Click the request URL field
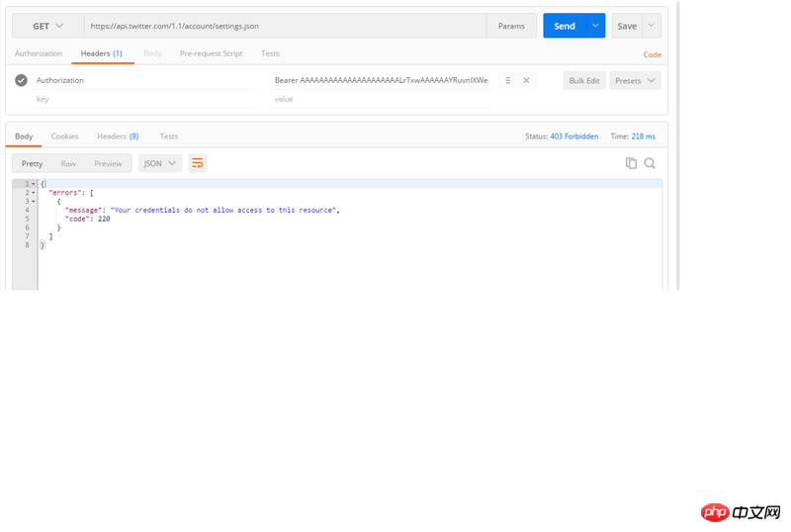Viewport: 791px width, 532px height. pyautogui.click(x=285, y=26)
